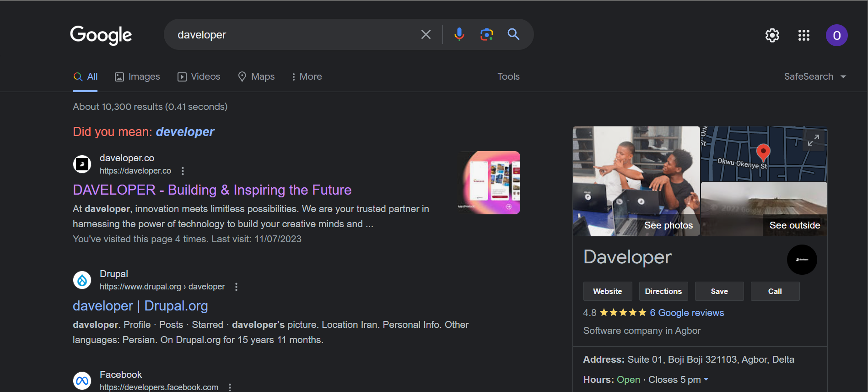Expand the SafeSearch dropdown
Image resolution: width=868 pixels, height=392 pixels.
(x=815, y=76)
